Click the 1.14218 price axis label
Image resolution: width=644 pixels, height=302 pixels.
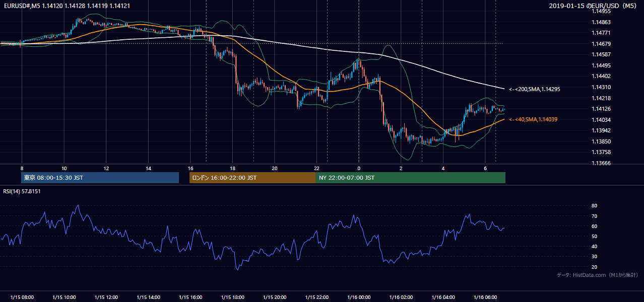coord(601,98)
